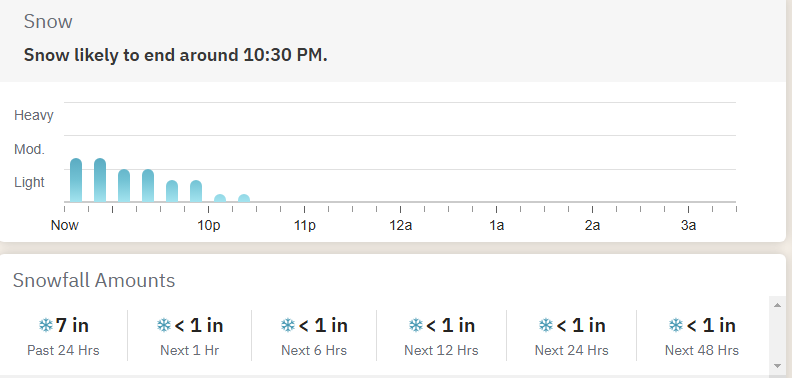
Task: Click the scrollbar up arrow in Snowfall Amounts
Action: tap(777, 305)
